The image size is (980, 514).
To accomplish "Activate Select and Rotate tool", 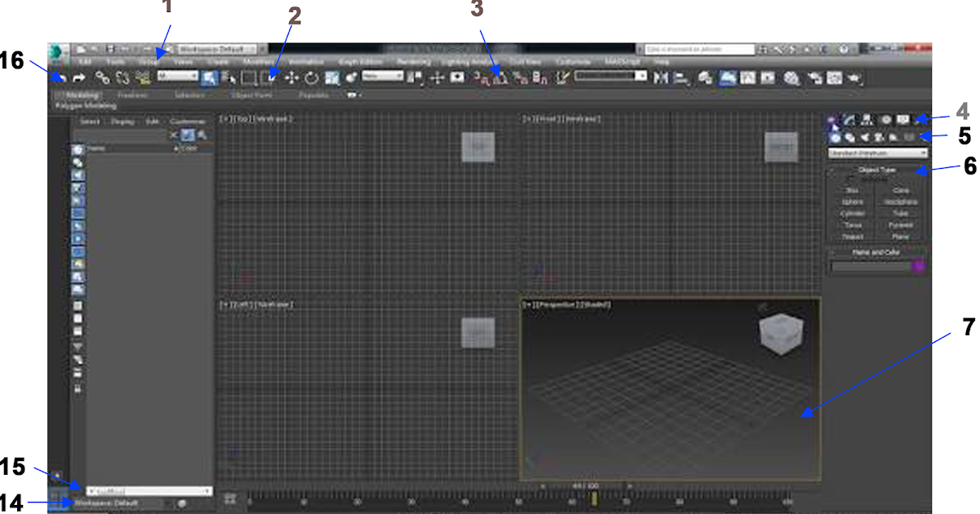I will tap(311, 78).
